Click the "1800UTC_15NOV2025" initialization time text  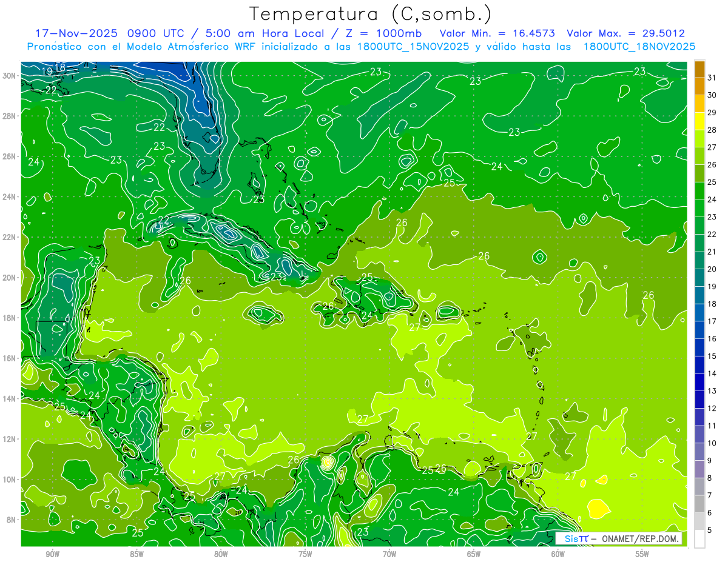click(x=412, y=47)
